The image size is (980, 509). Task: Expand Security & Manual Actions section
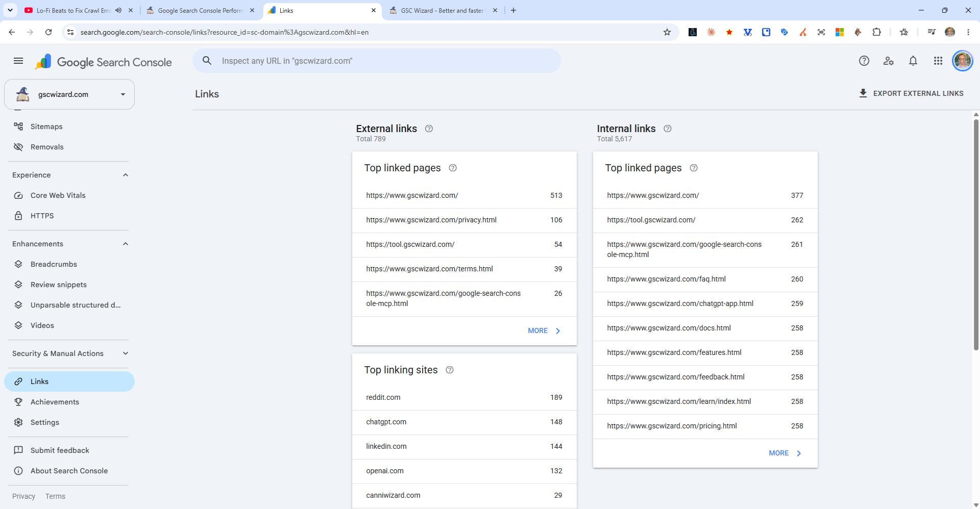click(126, 353)
